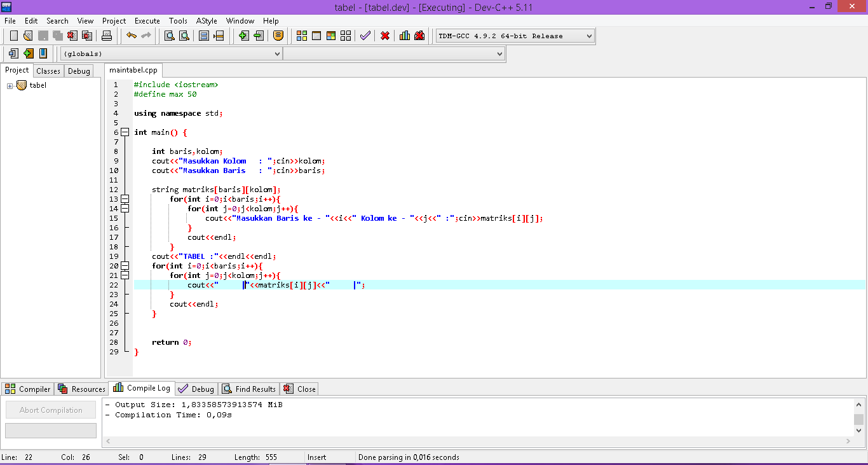The image size is (868, 465).
Task: Goto bookmark blue book icon
Action: coord(43,53)
